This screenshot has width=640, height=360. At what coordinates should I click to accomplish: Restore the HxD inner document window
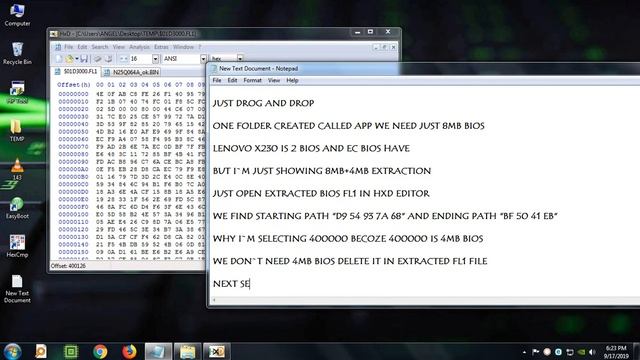(x=384, y=47)
